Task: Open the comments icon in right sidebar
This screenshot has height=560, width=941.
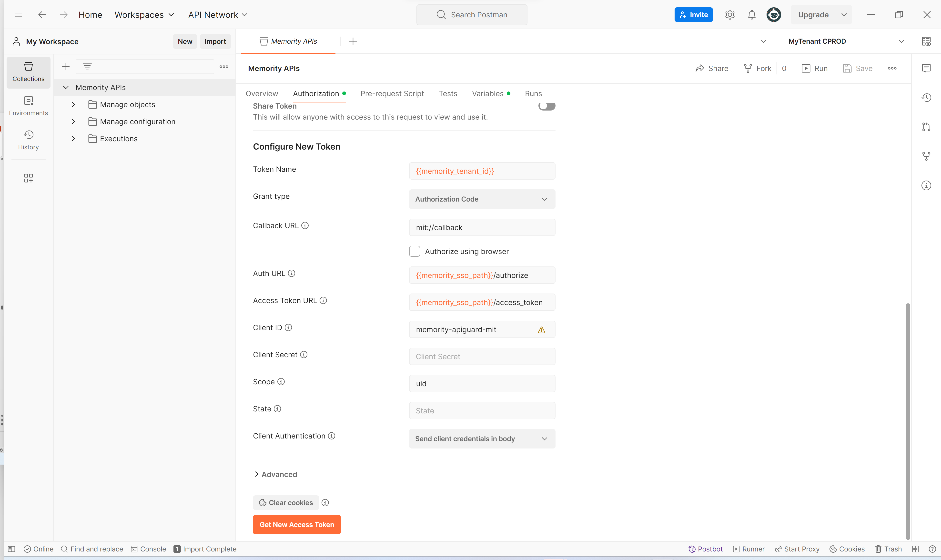Action: [x=926, y=68]
